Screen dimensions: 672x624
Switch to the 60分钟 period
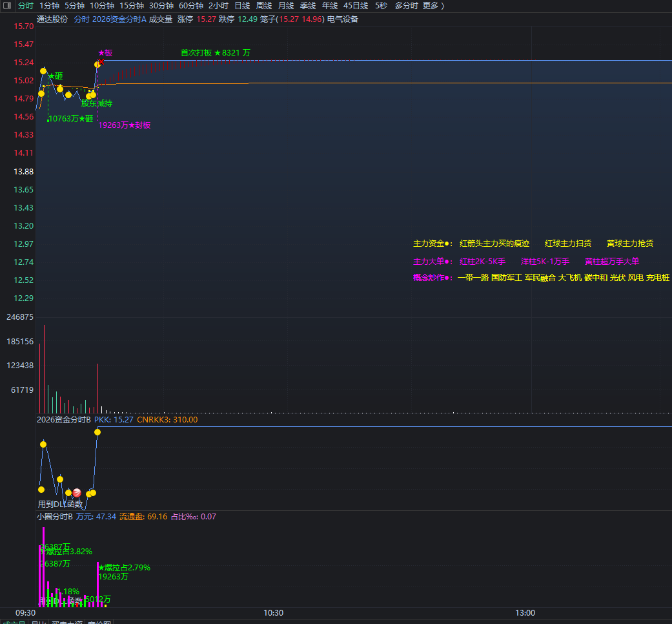pyautogui.click(x=191, y=6)
